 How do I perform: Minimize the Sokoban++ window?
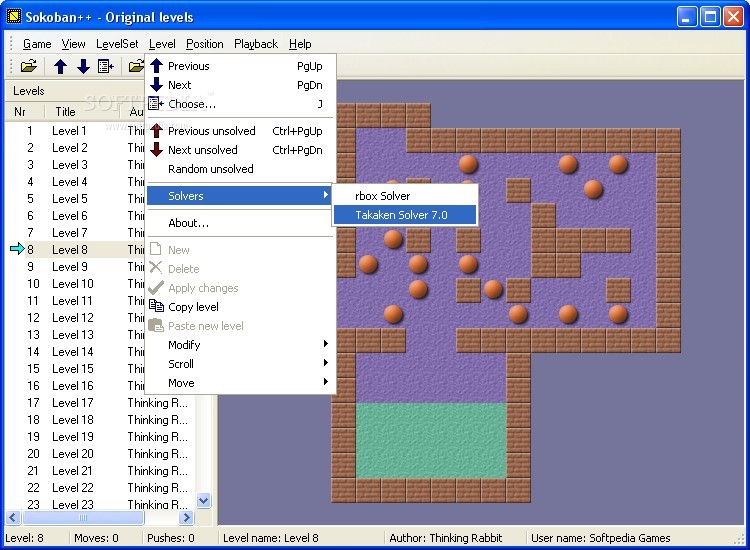click(x=687, y=17)
